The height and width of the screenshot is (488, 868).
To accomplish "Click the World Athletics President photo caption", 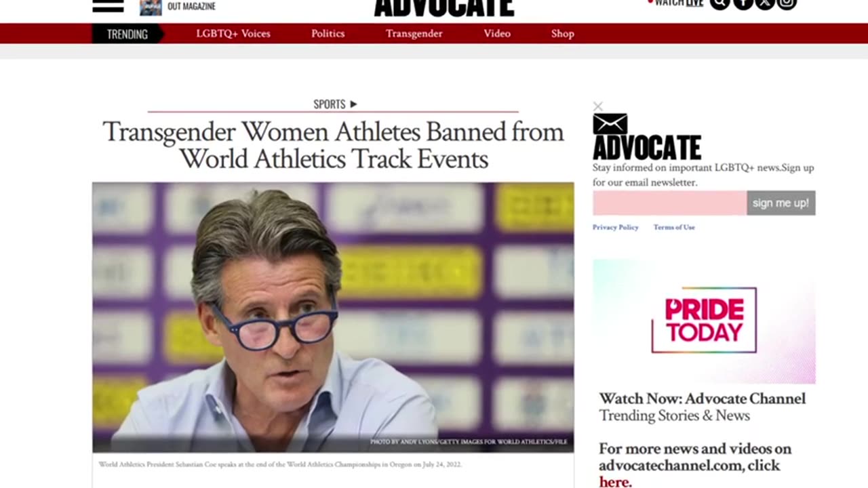I will [280, 465].
